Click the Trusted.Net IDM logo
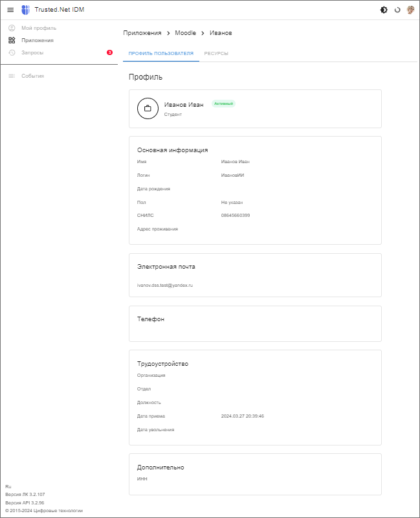The image size is (420, 518). [x=25, y=10]
